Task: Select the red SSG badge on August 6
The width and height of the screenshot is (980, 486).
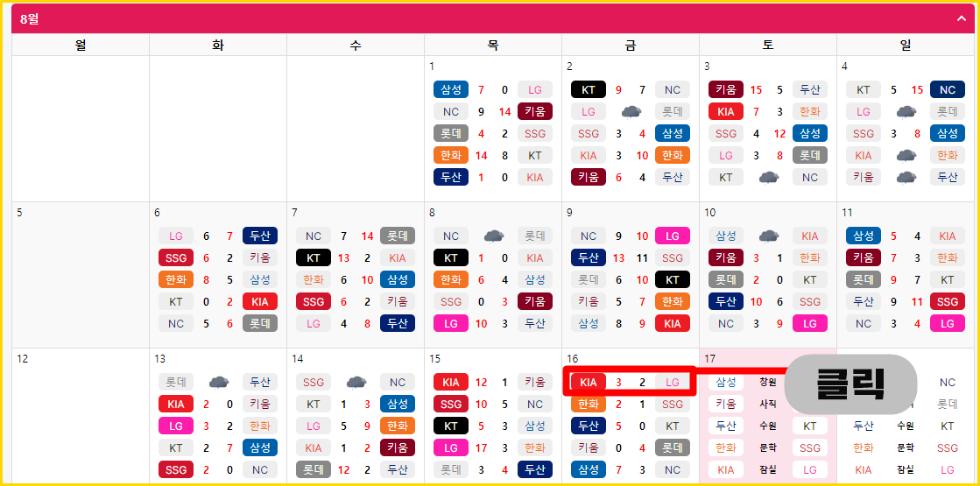Action: 176,258
